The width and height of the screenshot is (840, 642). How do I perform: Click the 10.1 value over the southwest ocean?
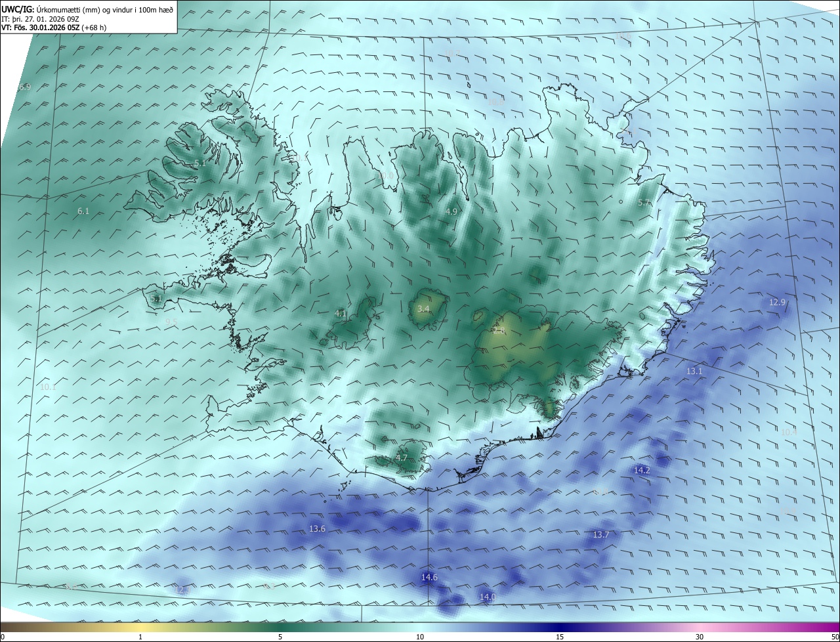coord(48,387)
